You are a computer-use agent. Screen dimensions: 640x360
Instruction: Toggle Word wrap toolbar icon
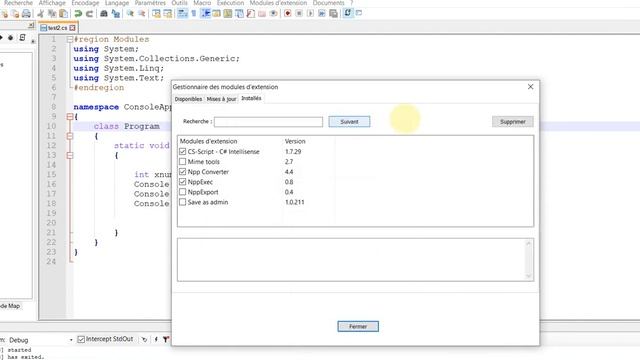(182, 13)
